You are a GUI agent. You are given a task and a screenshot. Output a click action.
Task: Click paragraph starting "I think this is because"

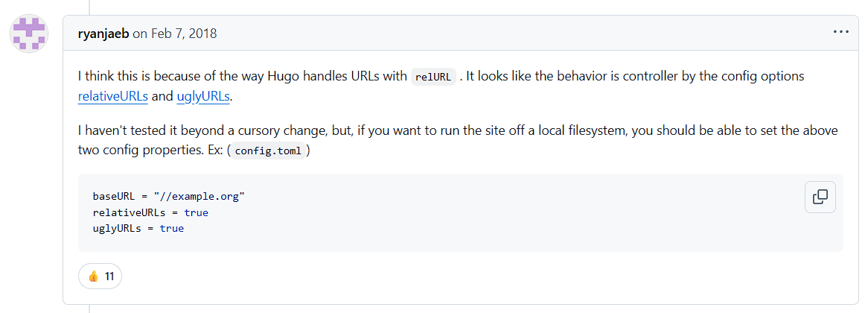441,86
